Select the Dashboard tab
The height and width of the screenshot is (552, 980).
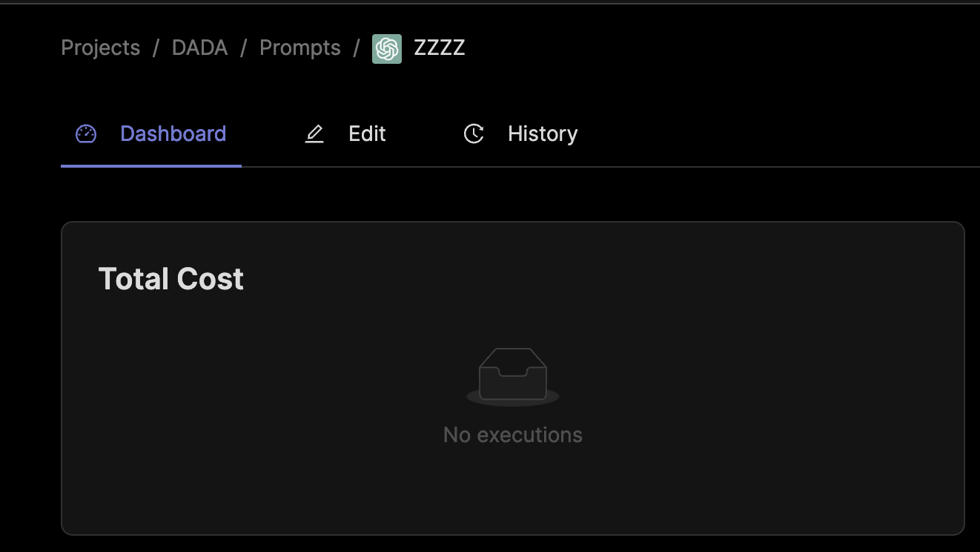click(x=173, y=134)
